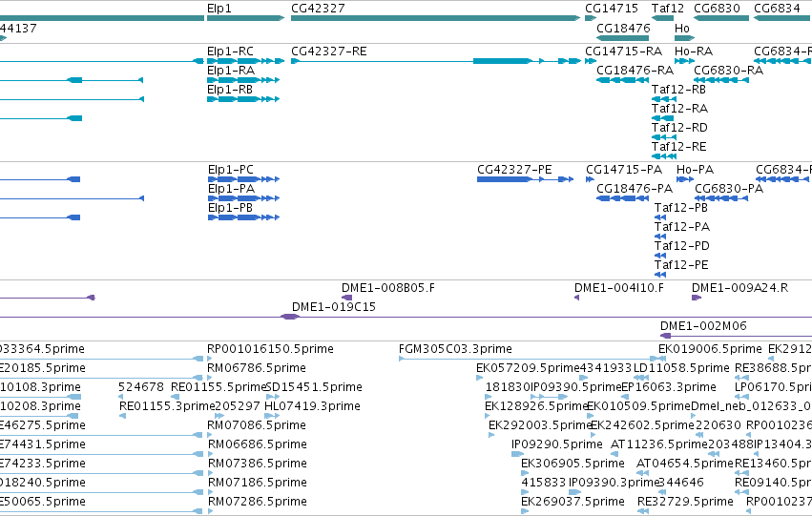812x516 pixels.
Task: Click the RM07186.5prime EST label
Action: 258,483
